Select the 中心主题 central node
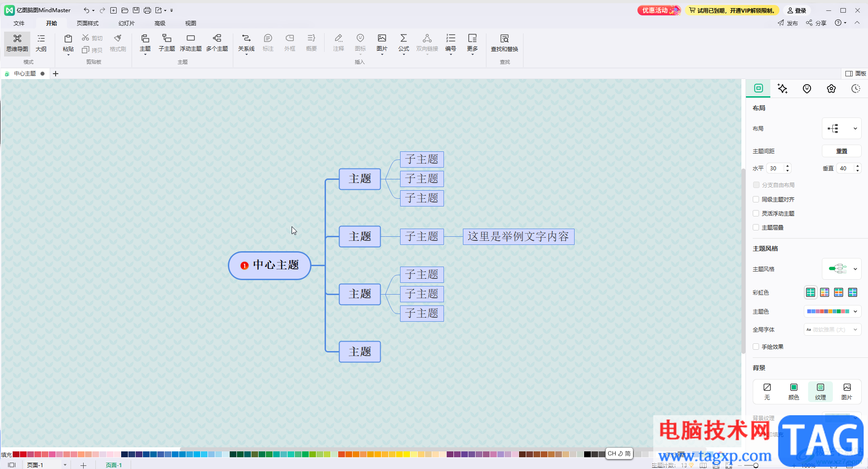This screenshot has height=469, width=868. coord(270,265)
